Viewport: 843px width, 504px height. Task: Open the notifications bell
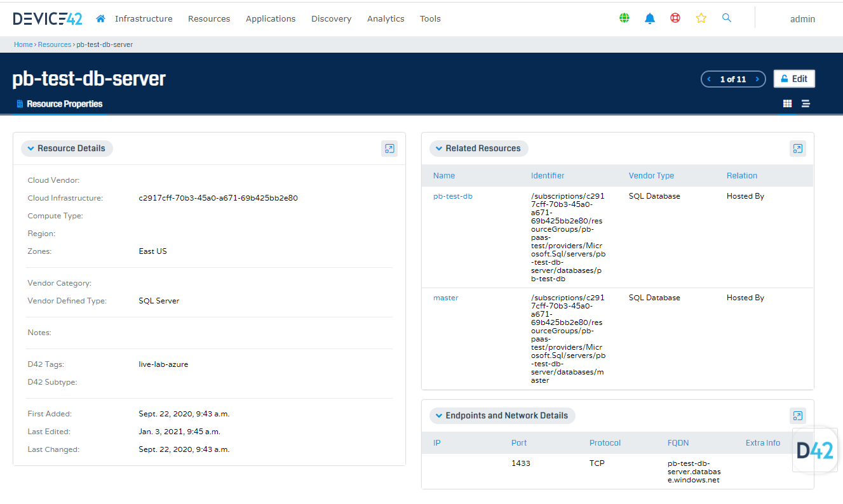(x=650, y=18)
